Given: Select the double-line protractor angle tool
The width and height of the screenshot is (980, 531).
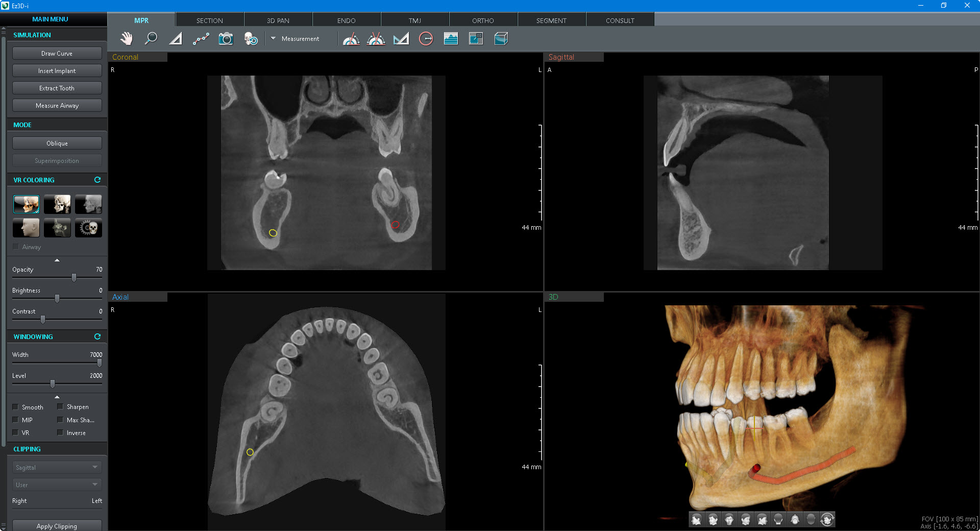Looking at the screenshot, I should (376, 39).
